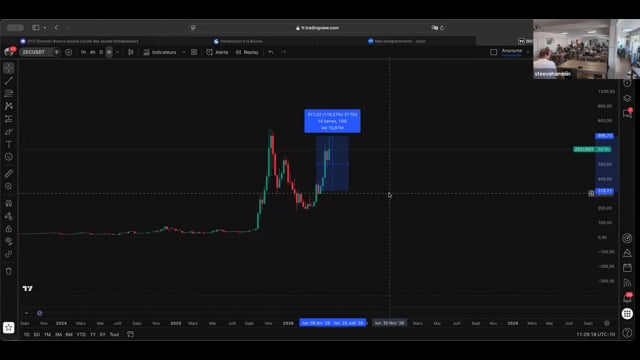Image resolution: width=640 pixels, height=360 pixels.
Task: Click the layout square icon near Anonyme
Action: click(493, 52)
